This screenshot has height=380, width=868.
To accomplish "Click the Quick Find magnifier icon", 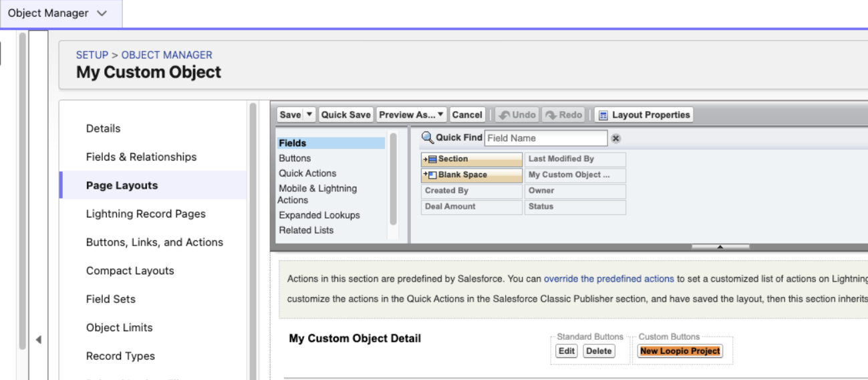I will coord(428,138).
